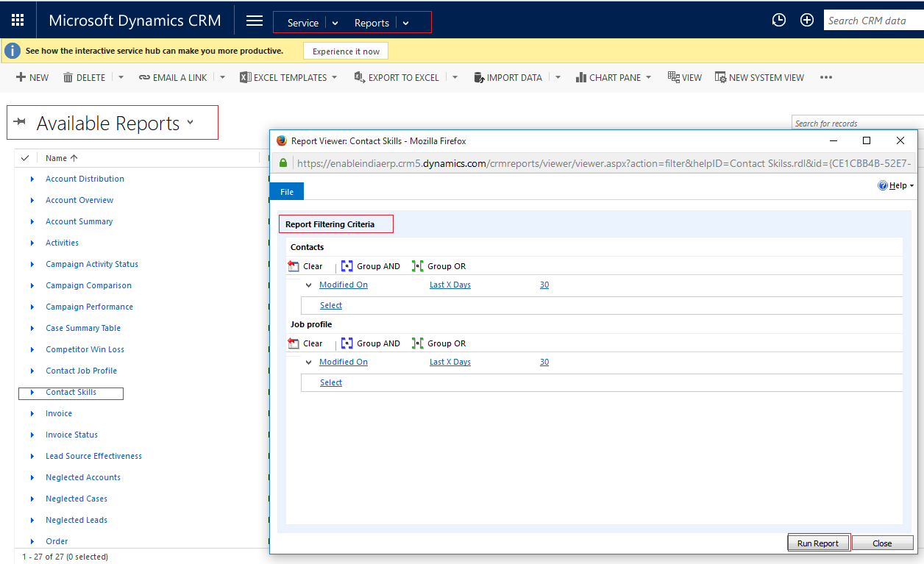Viewport: 924px width, 564px height.
Task: Open the Service area dropdown arrow
Action: pyautogui.click(x=335, y=23)
